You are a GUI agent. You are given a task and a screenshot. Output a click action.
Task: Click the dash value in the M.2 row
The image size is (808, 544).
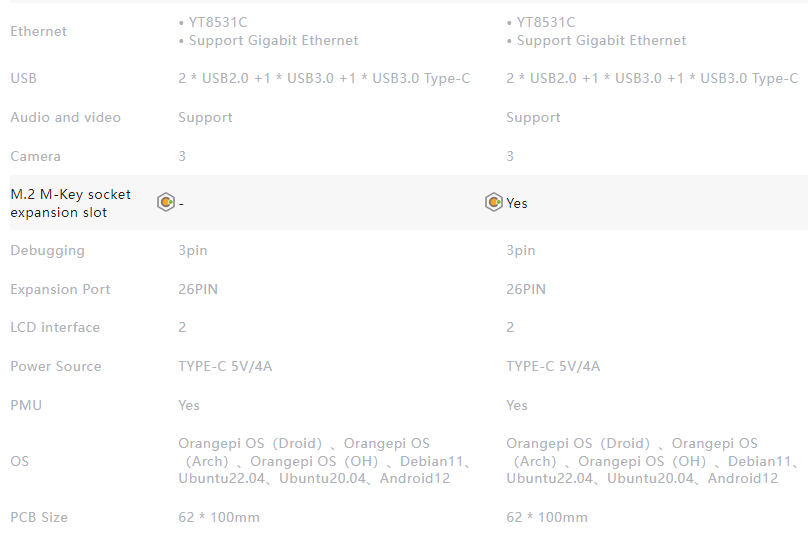point(181,203)
